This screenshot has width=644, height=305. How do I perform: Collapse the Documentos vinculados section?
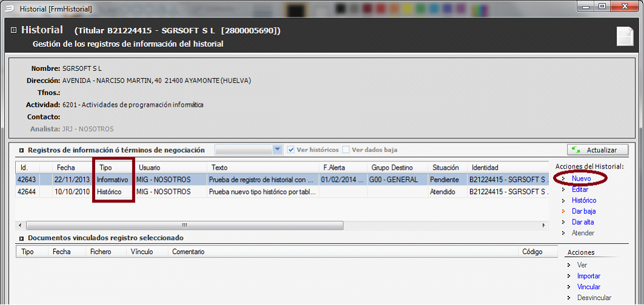click(x=22, y=238)
